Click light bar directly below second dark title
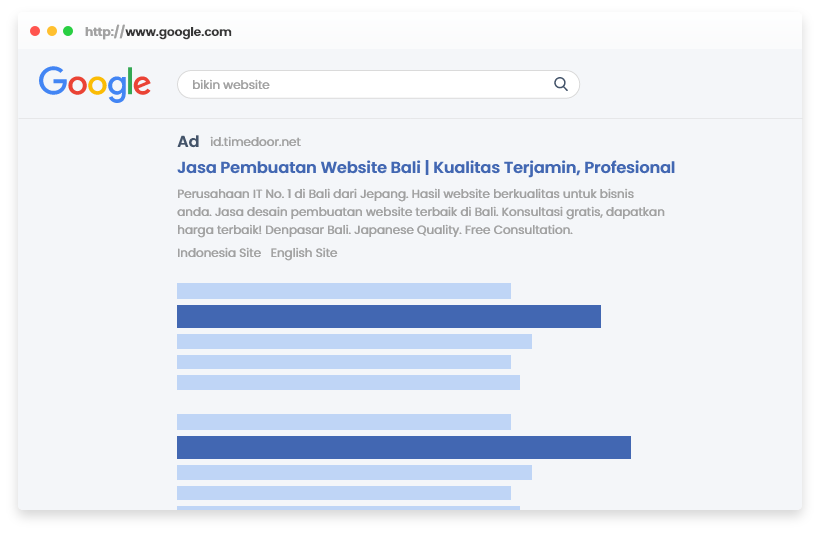The image size is (820, 534). tap(354, 472)
